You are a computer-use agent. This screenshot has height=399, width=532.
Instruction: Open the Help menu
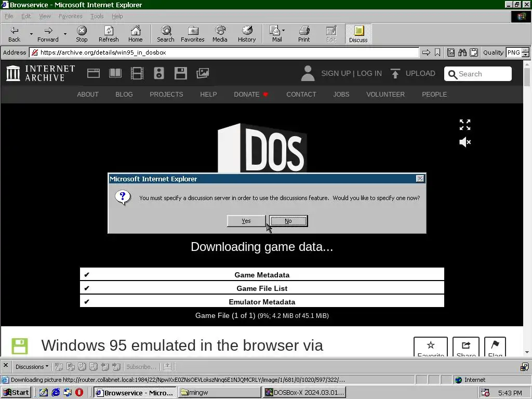(117, 16)
